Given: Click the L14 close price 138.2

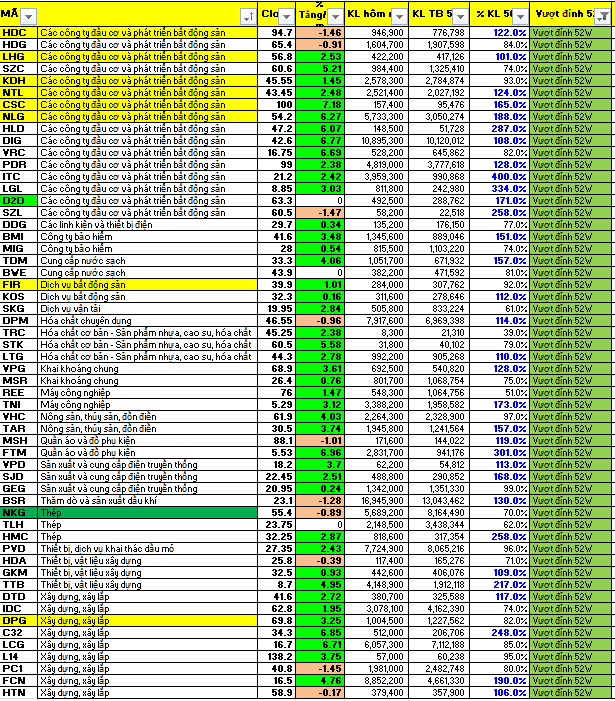Looking at the screenshot, I should [276, 655].
